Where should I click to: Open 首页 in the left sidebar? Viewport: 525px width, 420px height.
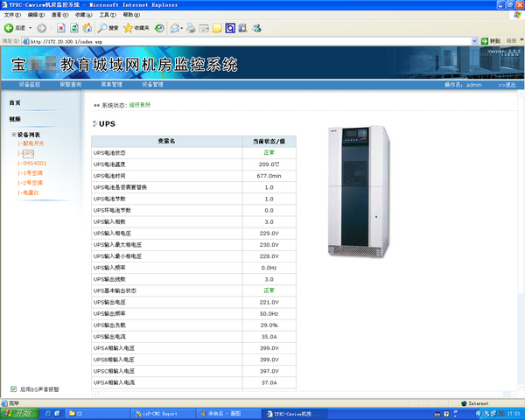tap(15, 103)
